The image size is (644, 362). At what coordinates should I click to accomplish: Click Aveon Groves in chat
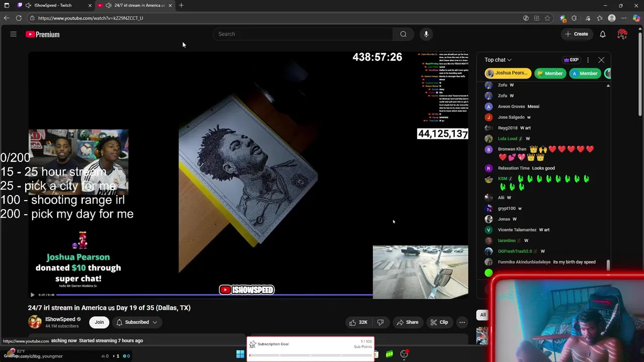(x=511, y=107)
